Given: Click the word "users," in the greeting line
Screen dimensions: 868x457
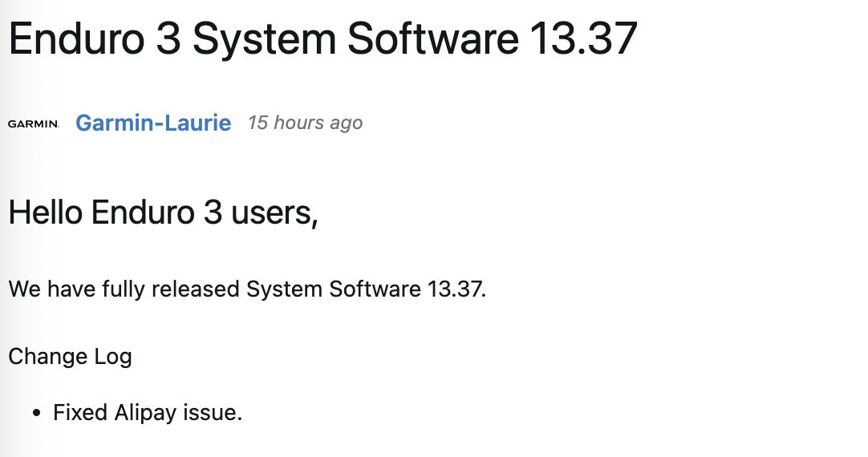Looking at the screenshot, I should [x=274, y=213].
